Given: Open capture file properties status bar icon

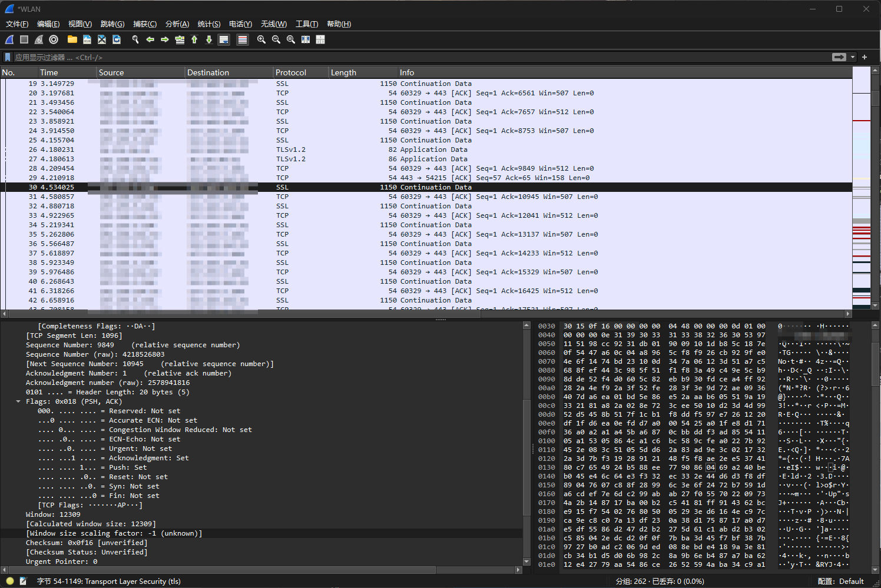Looking at the screenshot, I should point(23,581).
